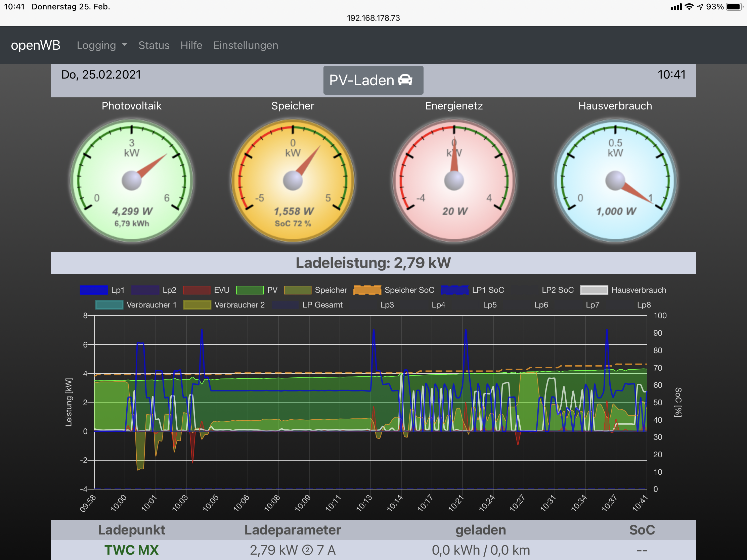Open Einstellungen in the navbar

(x=246, y=45)
